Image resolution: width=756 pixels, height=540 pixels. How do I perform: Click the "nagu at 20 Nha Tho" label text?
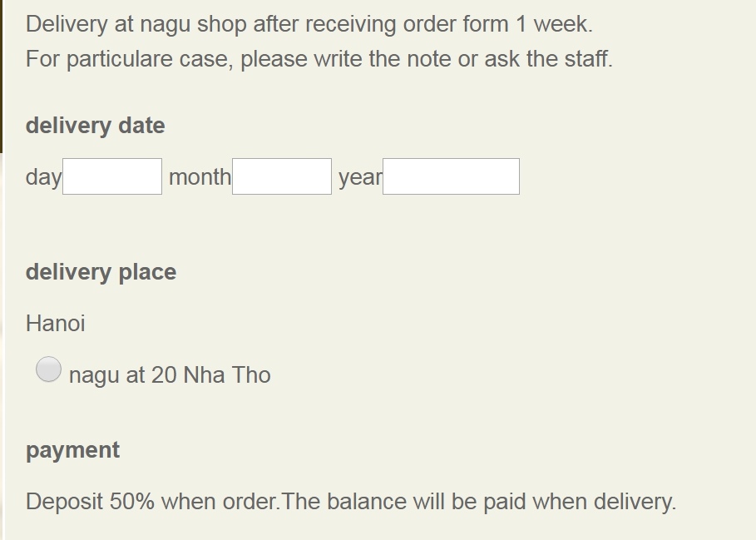tap(170, 375)
